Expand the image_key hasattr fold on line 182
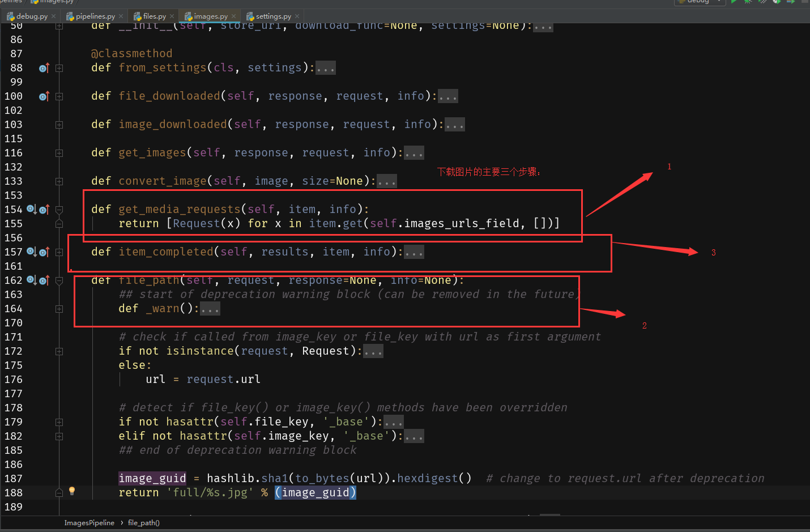Screen dimensions: 810x532 (x=59, y=436)
